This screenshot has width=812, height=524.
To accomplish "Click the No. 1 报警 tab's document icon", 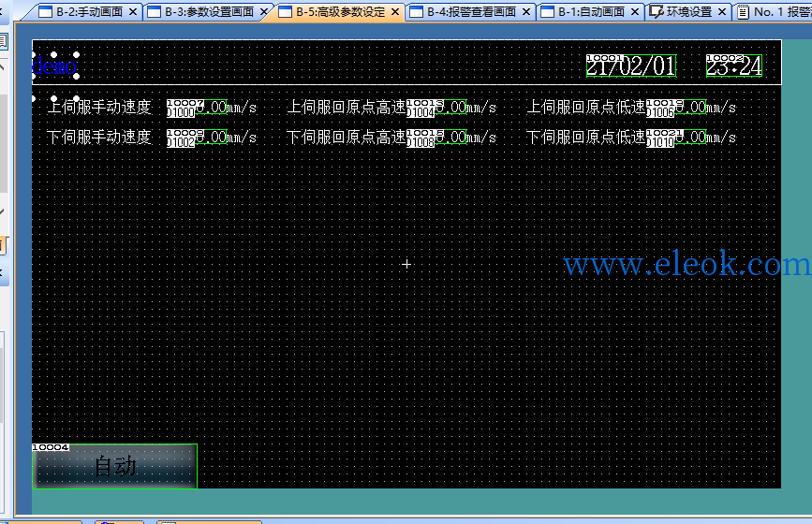I will pos(743,11).
